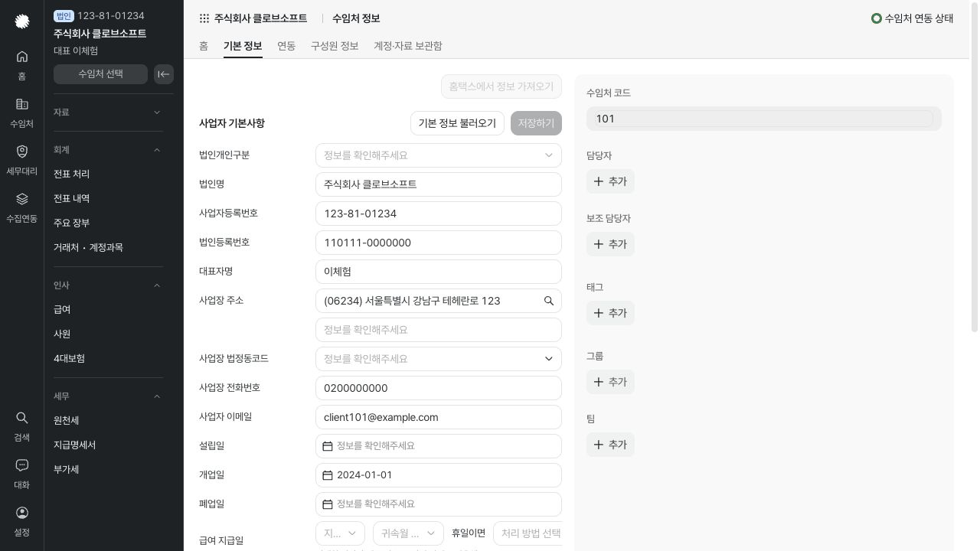Select the 기본 정보 tab

(243, 46)
